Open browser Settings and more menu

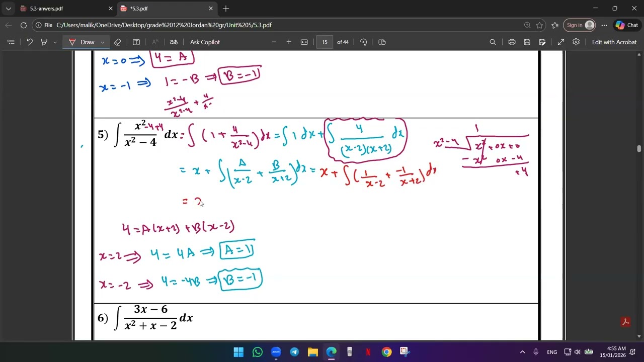[604, 25]
